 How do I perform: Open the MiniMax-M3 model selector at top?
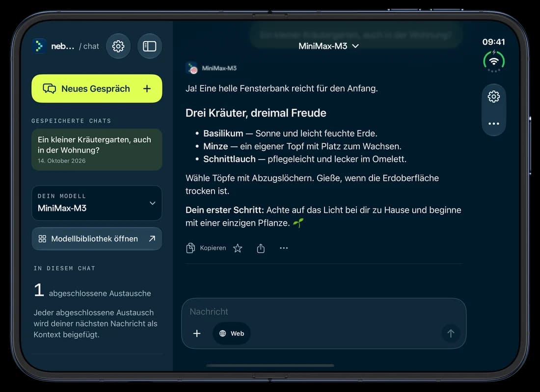click(x=328, y=46)
